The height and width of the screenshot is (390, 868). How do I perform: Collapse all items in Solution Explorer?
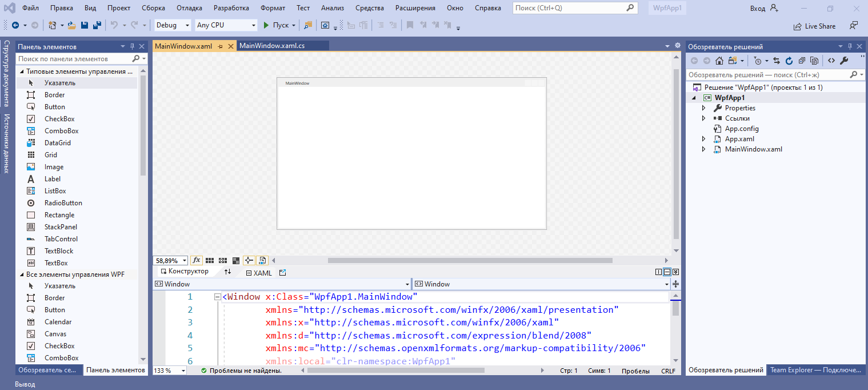(x=802, y=61)
